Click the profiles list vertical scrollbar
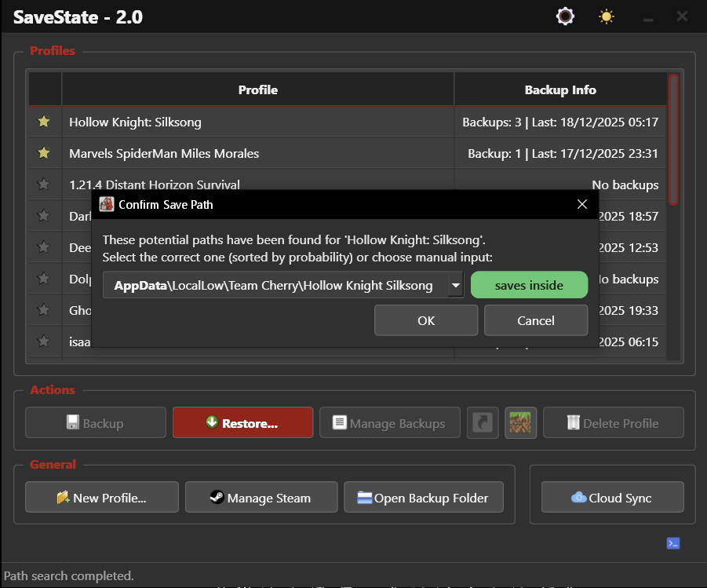707x588 pixels. click(672, 141)
